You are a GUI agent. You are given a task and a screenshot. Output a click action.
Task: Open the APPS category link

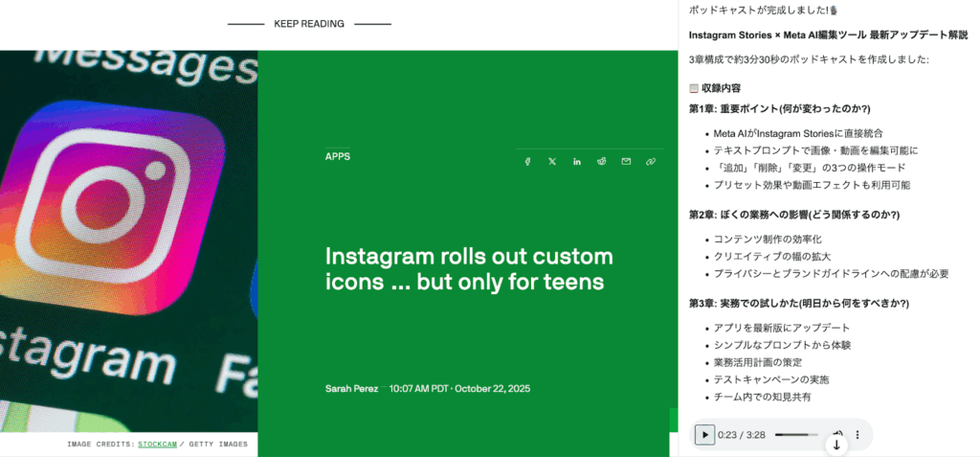pos(337,156)
